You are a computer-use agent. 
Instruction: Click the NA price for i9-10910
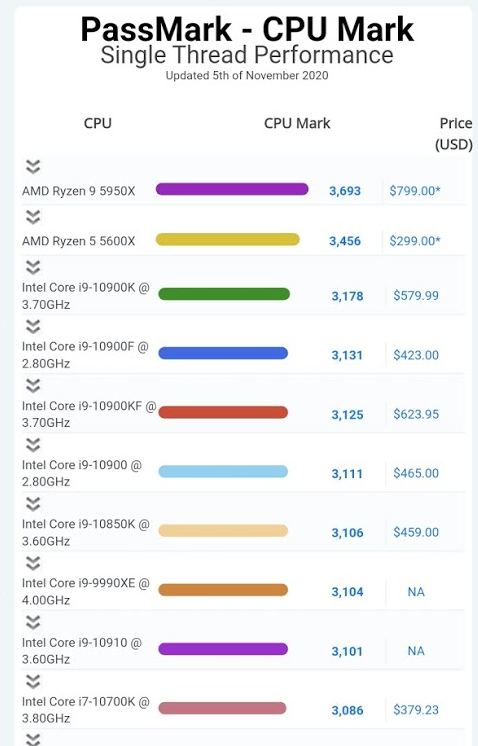click(416, 651)
